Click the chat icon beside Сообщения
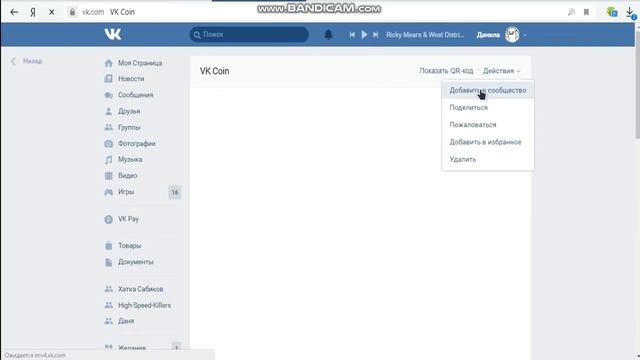 pos(108,95)
